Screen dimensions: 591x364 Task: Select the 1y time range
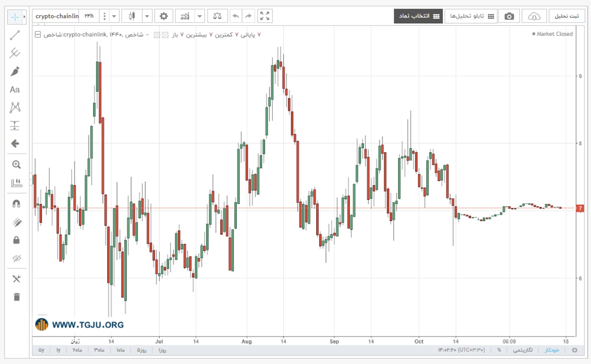coord(58,350)
